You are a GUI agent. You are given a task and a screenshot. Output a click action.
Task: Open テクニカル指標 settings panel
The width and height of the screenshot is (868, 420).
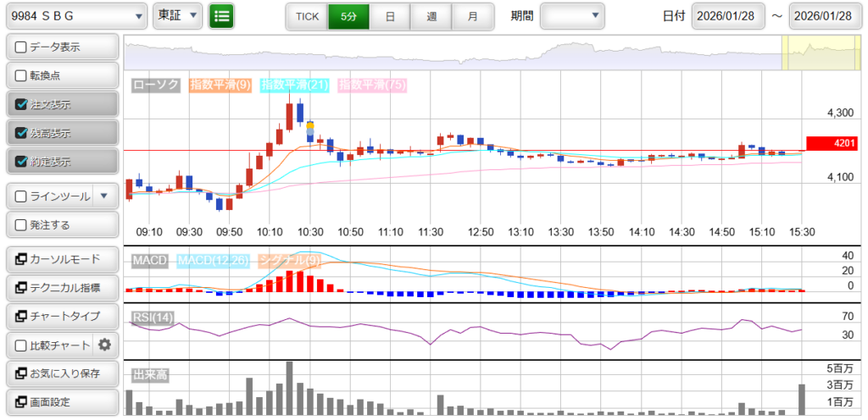61,288
